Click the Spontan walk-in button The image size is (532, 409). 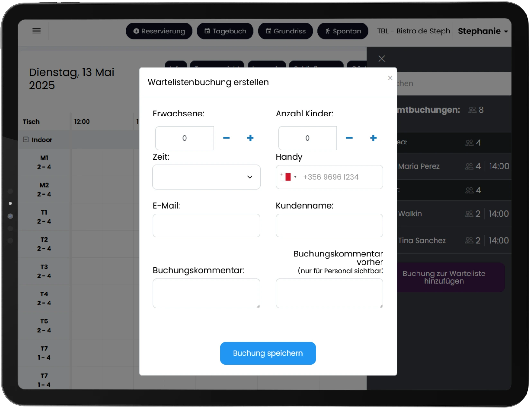tap(343, 31)
